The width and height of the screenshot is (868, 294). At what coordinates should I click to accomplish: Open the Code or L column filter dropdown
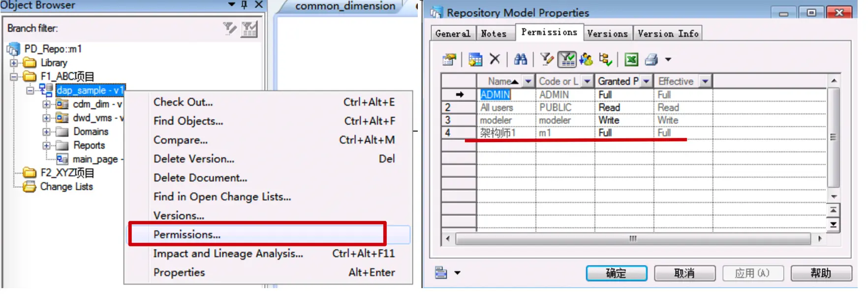(588, 81)
